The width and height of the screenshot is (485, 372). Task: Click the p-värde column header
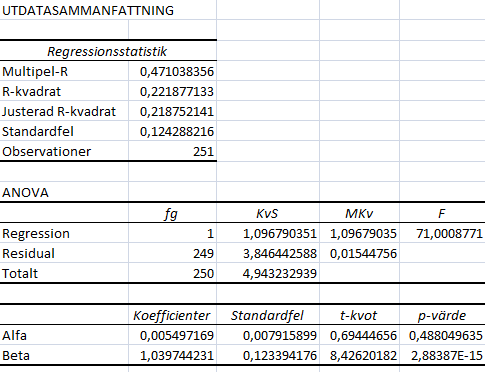coord(442,315)
